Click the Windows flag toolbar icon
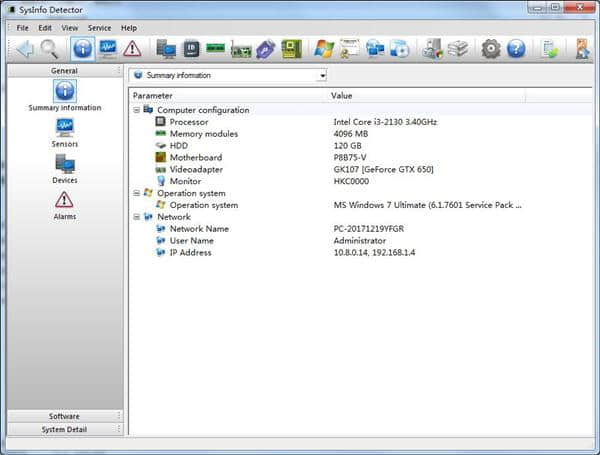 coord(323,48)
